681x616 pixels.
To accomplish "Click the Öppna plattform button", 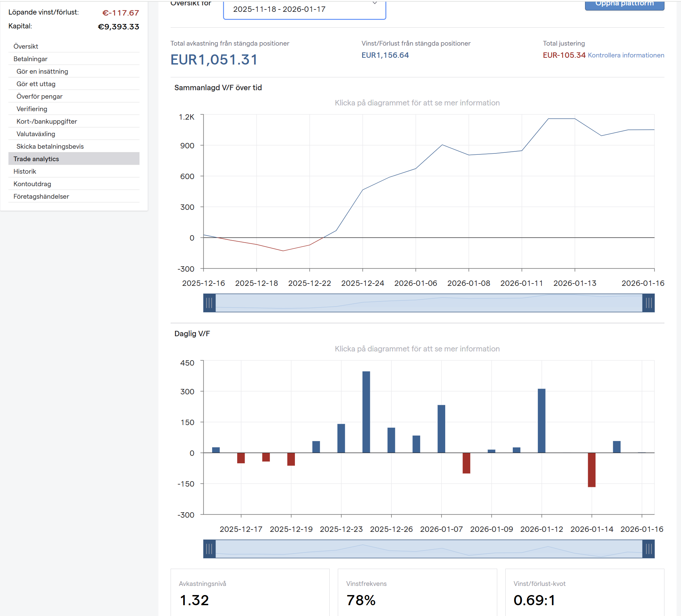I will (624, 5).
